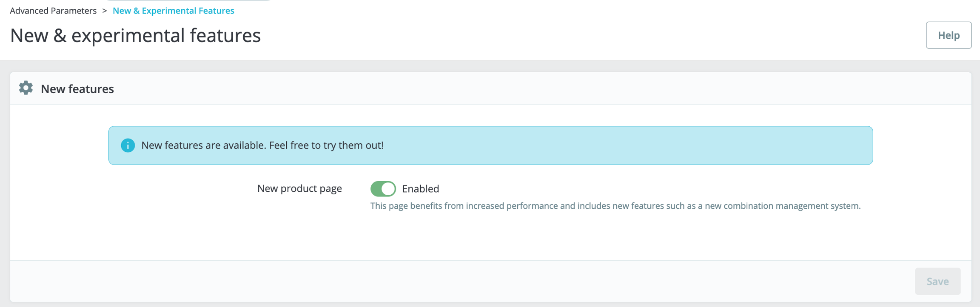980x307 pixels.
Task: Click 'Feel free to try them out!' text
Action: (326, 145)
